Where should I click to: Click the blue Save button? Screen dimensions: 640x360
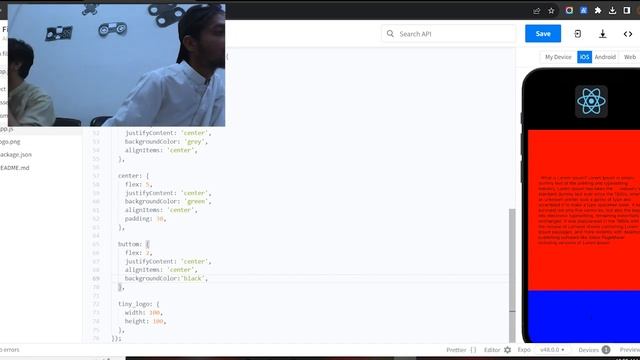(543, 34)
